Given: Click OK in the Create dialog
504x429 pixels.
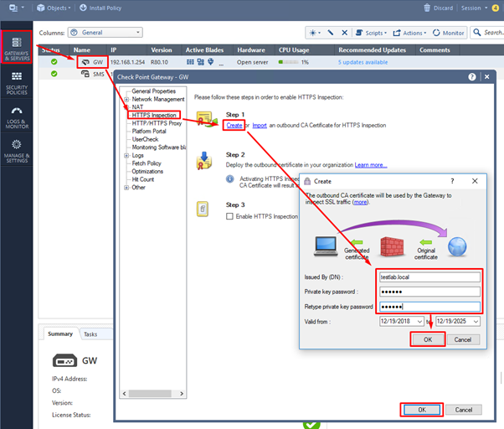Looking at the screenshot, I should (x=427, y=340).
